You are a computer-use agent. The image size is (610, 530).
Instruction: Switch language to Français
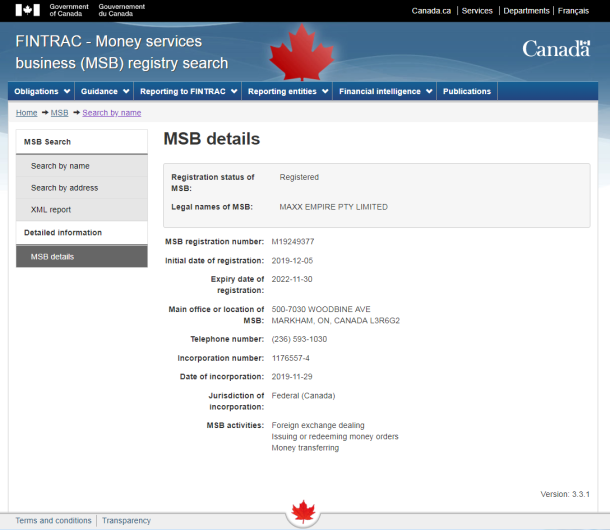point(573,11)
